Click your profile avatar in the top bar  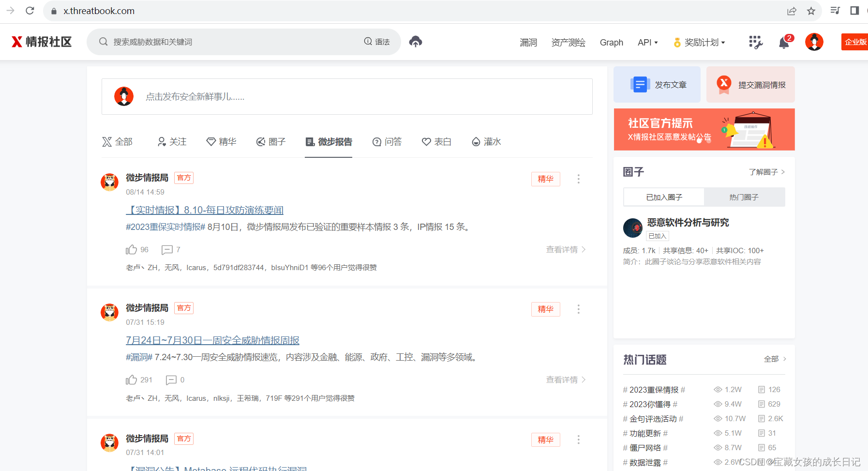click(814, 42)
